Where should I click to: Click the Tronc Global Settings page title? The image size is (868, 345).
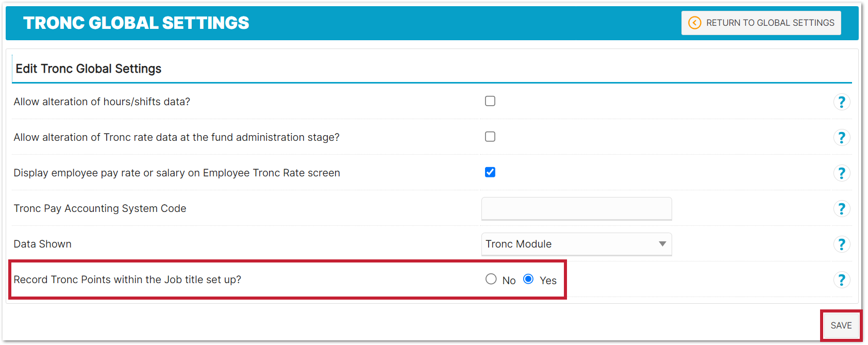click(136, 23)
